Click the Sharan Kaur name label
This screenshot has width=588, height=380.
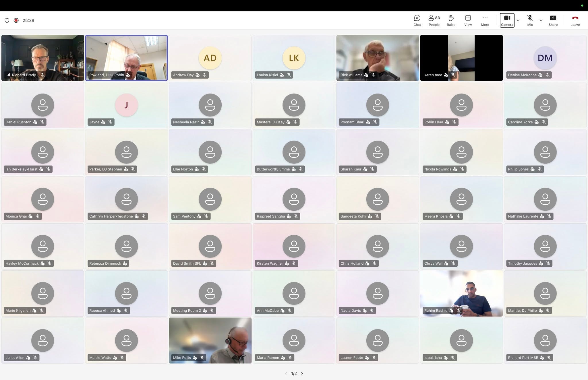coord(351,169)
